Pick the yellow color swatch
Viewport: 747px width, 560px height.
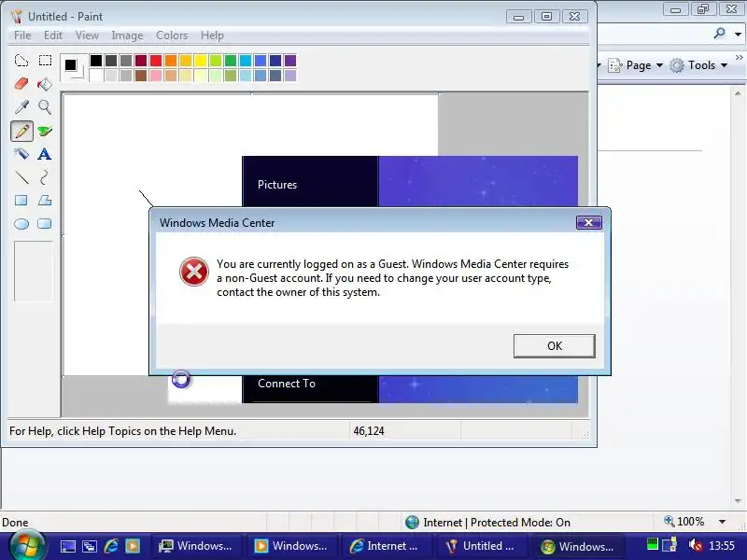(x=201, y=61)
